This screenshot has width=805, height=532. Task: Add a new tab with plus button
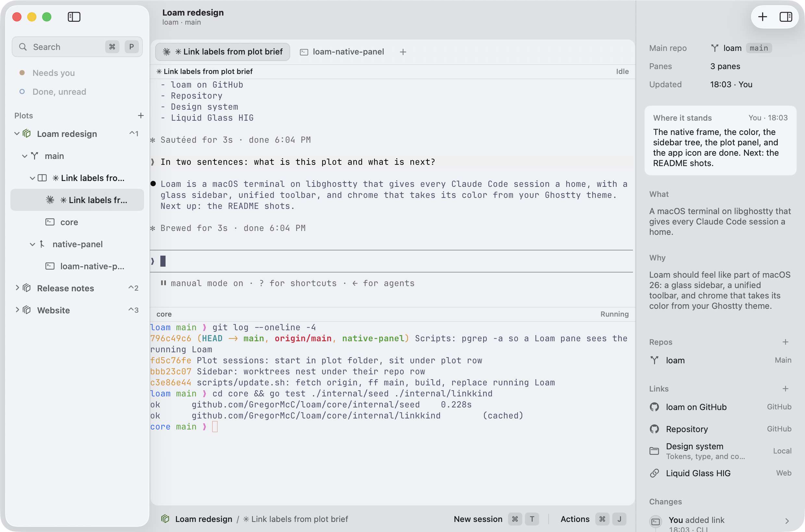click(403, 52)
